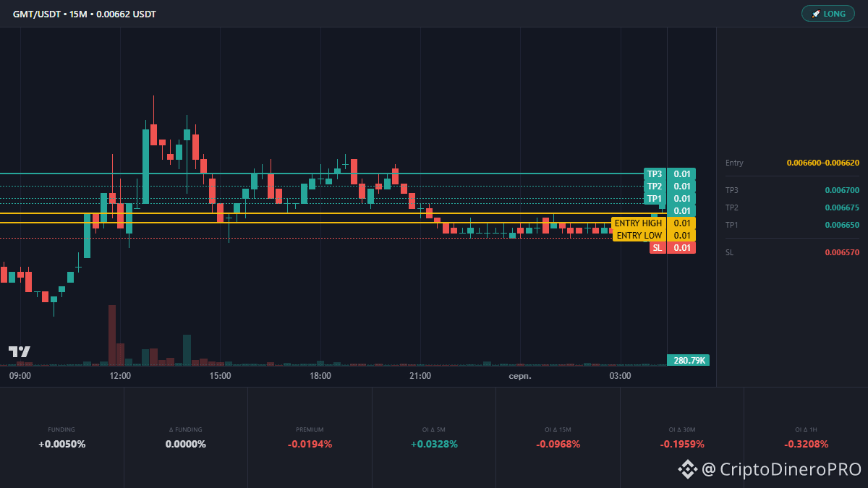Click the 03:00 time axis label
The image size is (868, 488).
coord(620,376)
